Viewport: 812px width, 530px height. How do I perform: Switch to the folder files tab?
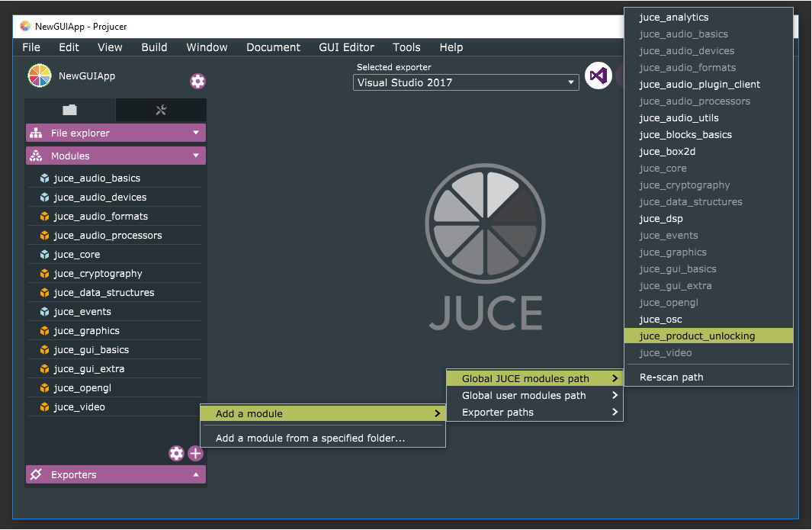70,110
